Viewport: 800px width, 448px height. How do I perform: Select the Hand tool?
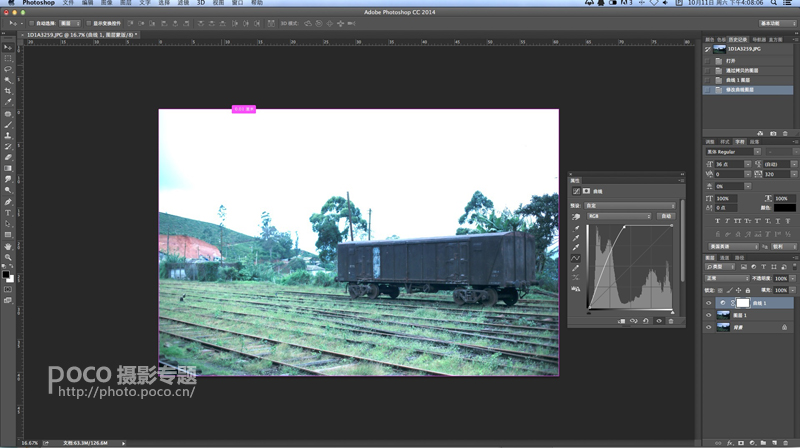8,246
